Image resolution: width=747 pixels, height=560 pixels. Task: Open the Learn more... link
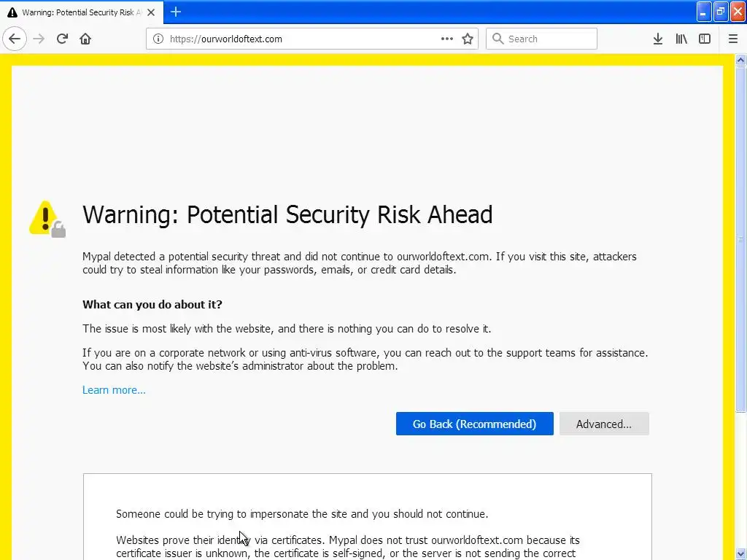(x=114, y=390)
